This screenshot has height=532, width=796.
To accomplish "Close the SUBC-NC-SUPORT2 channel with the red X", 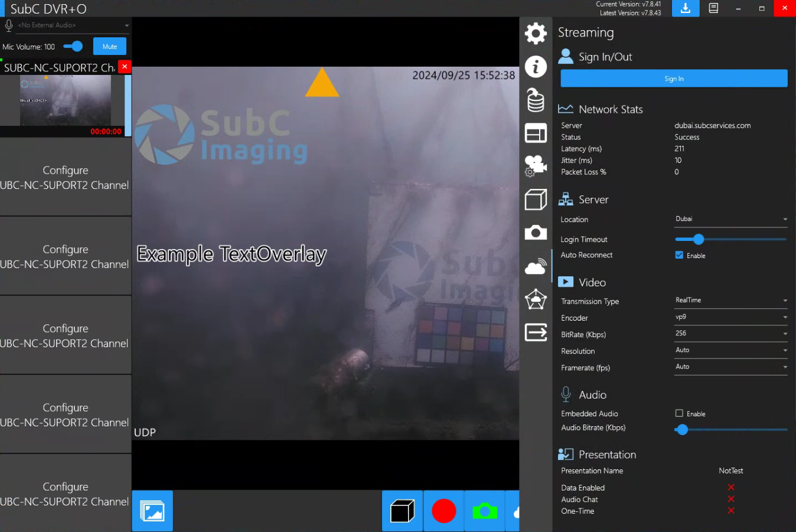I will coord(125,67).
